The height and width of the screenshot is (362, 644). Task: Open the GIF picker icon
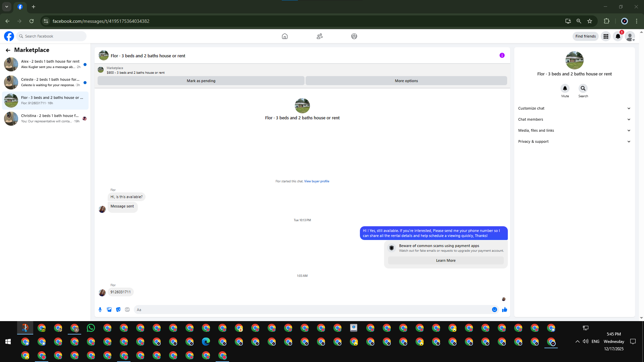tap(127, 310)
